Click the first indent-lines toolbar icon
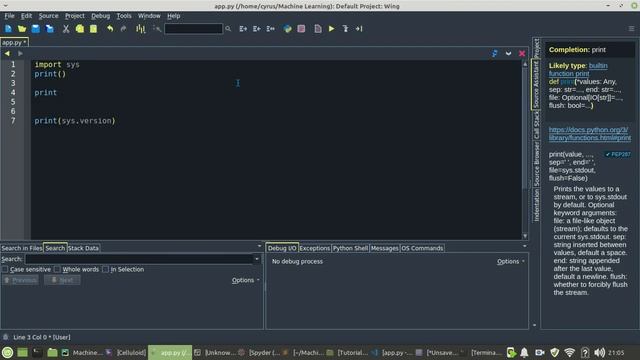Image resolution: width=640 pixels, height=360 pixels. pos(243,29)
